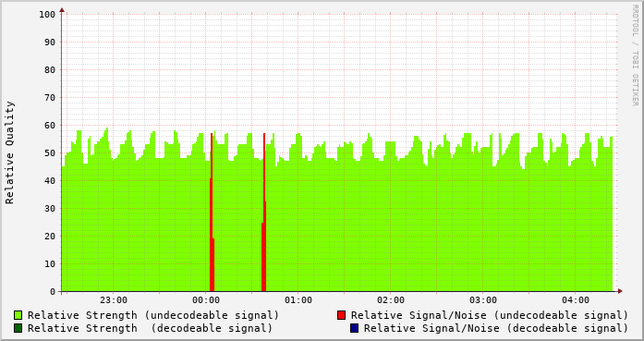The height and width of the screenshot is (341, 644).
Task: Click the 04:00 time axis label
Action: (x=576, y=300)
